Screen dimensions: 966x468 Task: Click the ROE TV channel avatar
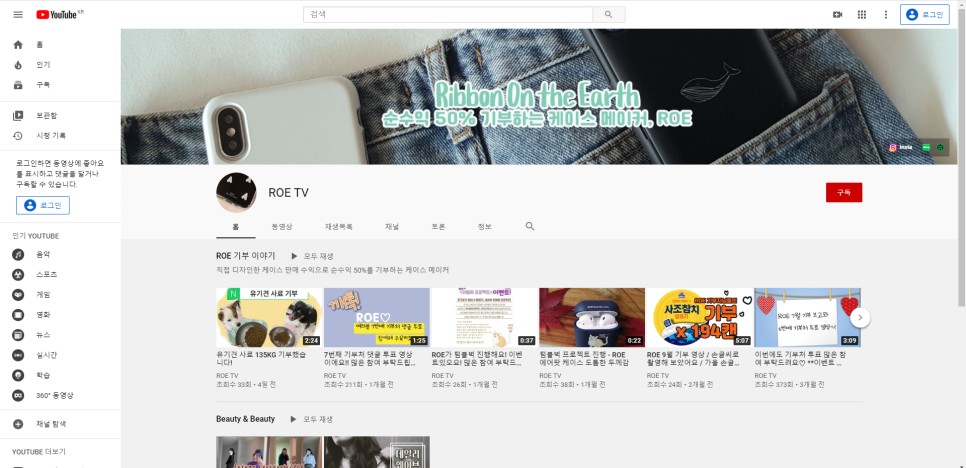click(x=236, y=193)
